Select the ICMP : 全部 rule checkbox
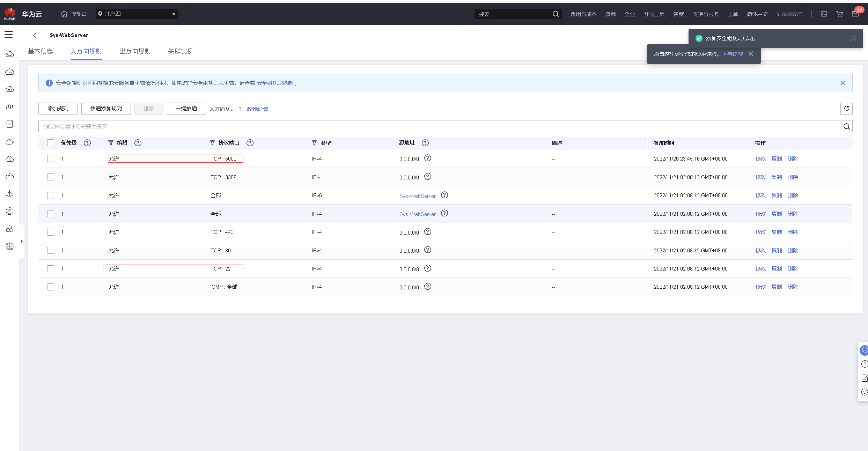The image size is (868, 451). [51, 287]
